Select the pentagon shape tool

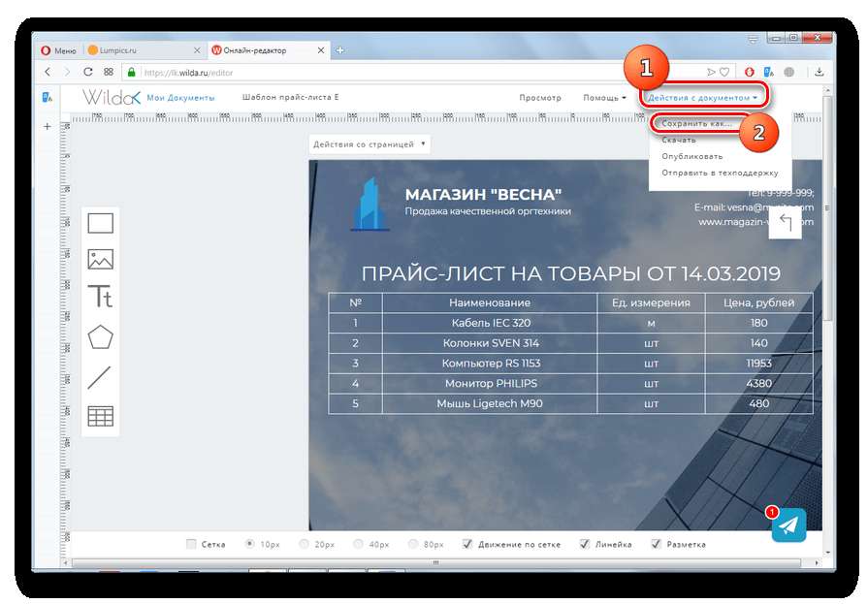[101, 336]
